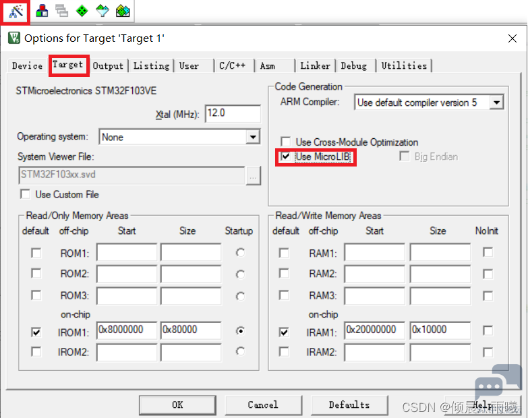Click the Select Software Packs icon
Image resolution: width=528 pixels, height=420 pixels.
[x=102, y=11]
